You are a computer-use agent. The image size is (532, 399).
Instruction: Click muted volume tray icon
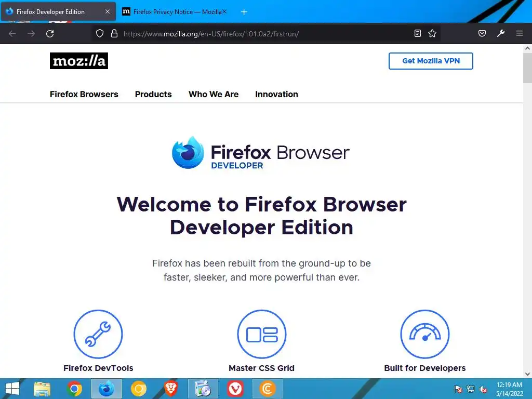pyautogui.click(x=483, y=389)
